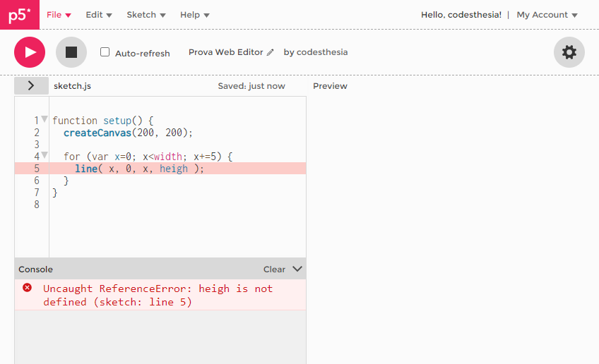Stop the sketch with Stop button
The height and width of the screenshot is (364, 599).
point(71,52)
